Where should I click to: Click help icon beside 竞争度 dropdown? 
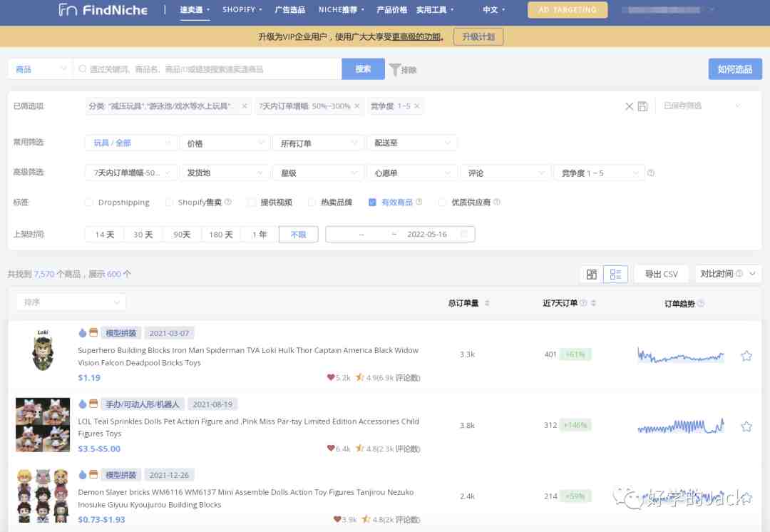click(651, 173)
